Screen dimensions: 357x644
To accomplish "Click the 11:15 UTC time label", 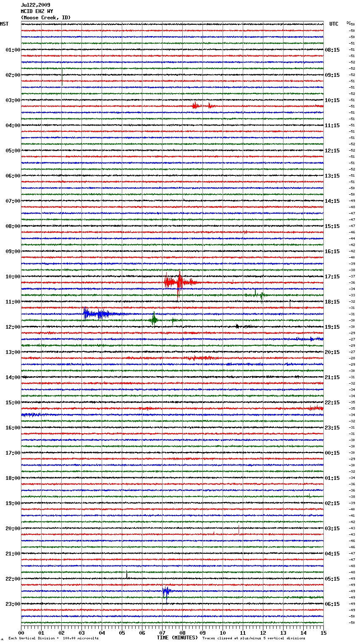I will [332, 126].
